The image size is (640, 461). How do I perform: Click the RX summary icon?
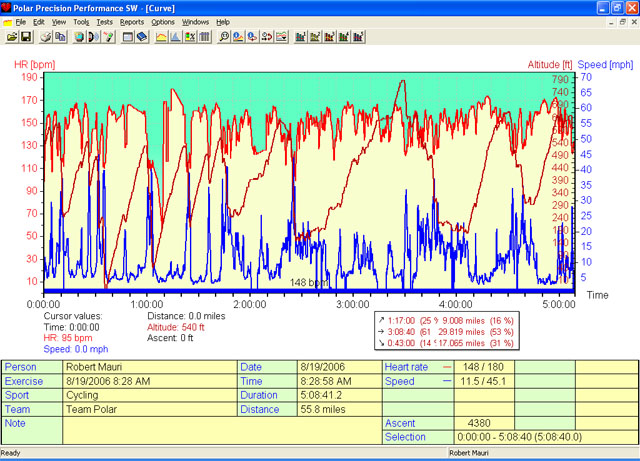click(190, 37)
